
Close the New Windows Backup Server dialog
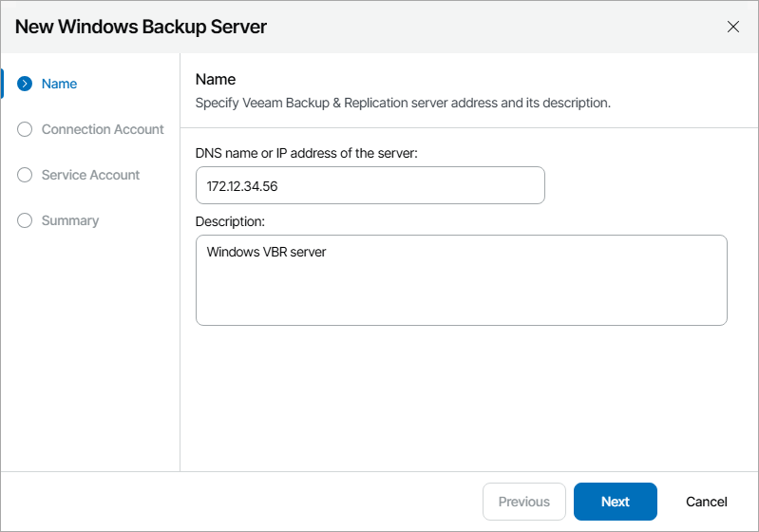point(733,27)
